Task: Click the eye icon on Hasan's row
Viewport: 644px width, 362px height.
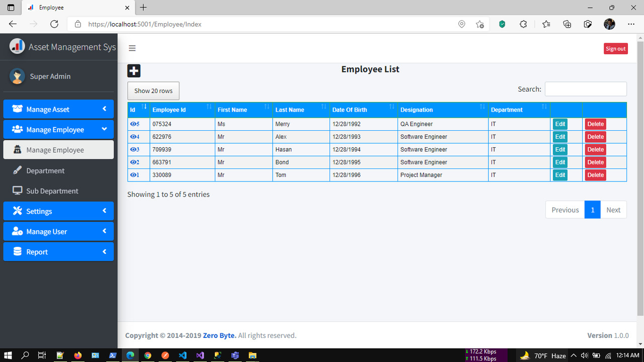Action: click(x=133, y=149)
